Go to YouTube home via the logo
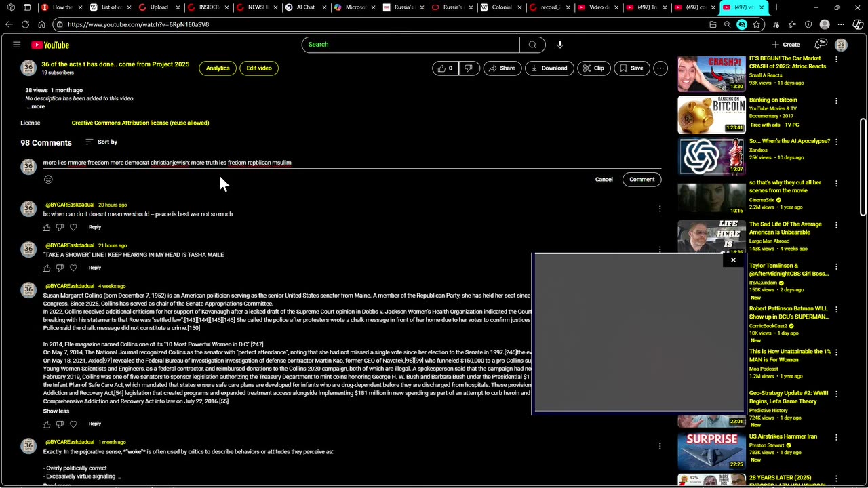 pos(50,45)
